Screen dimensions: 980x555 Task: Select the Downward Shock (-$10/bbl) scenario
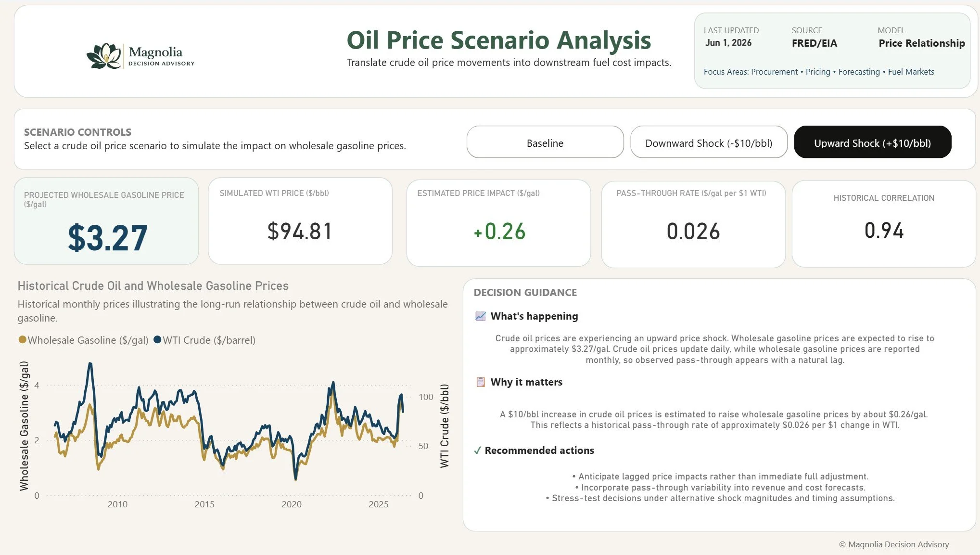click(x=709, y=142)
